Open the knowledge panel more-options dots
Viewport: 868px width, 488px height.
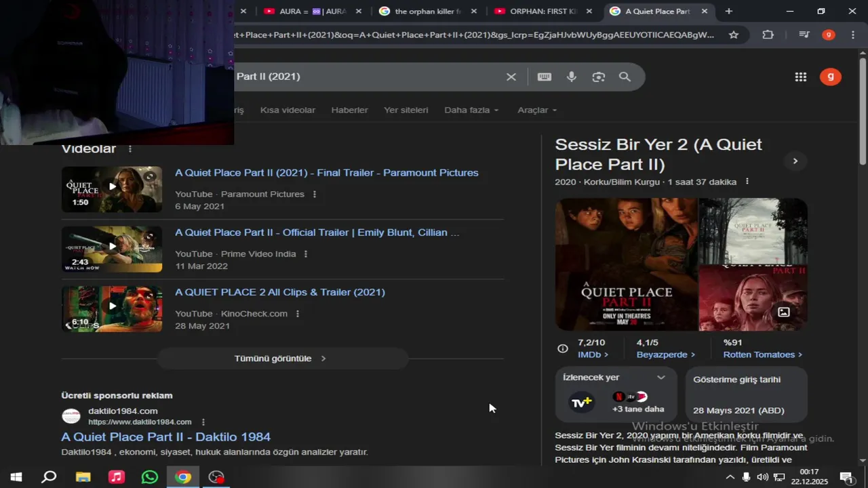click(747, 182)
